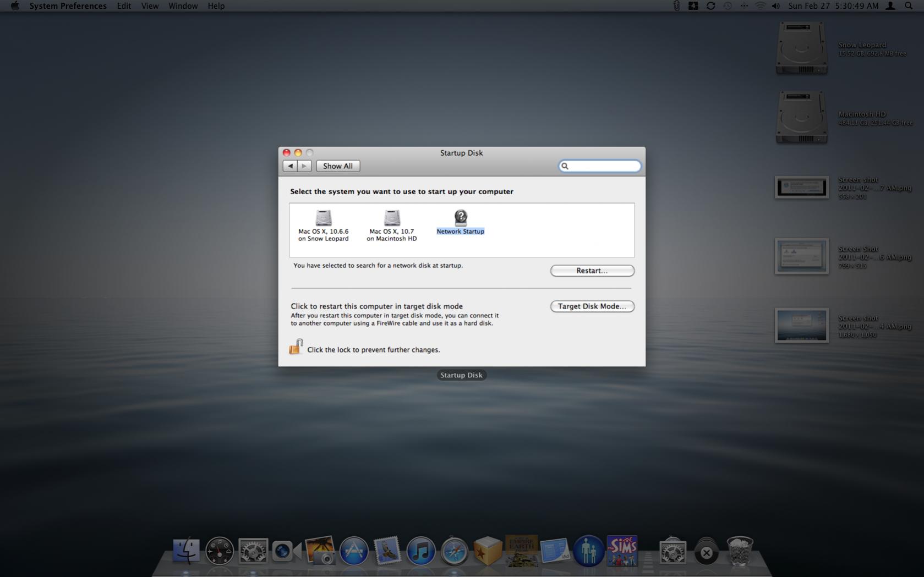Close the Startup Disk window

[286, 153]
